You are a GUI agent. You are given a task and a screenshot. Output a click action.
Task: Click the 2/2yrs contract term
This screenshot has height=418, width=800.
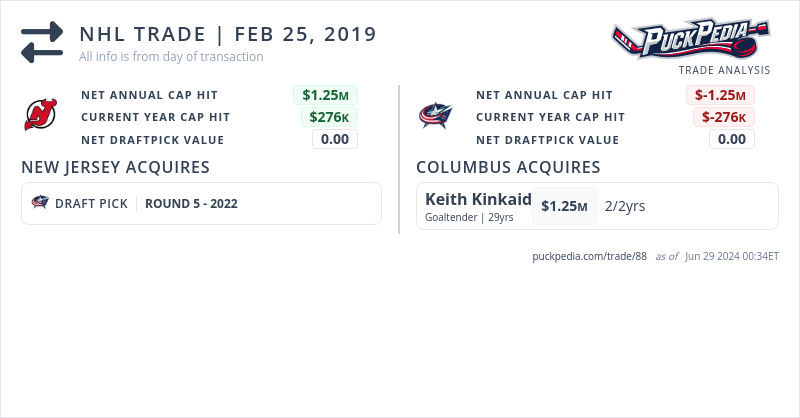pos(625,206)
